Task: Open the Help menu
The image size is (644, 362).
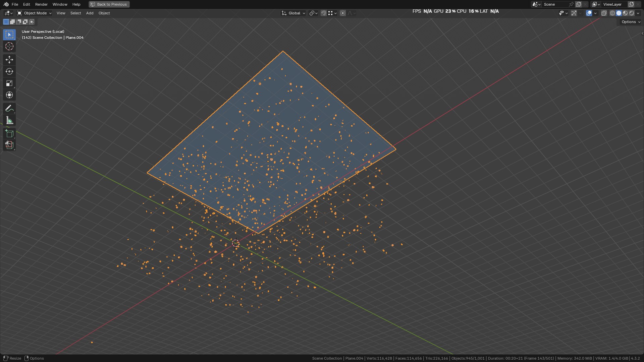Action: coord(76,4)
